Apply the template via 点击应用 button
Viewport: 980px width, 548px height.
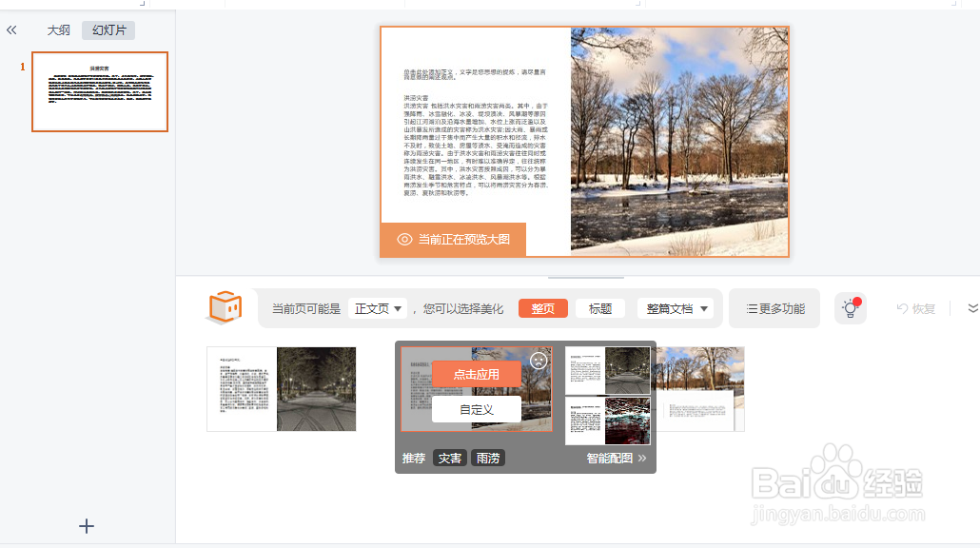click(x=476, y=374)
